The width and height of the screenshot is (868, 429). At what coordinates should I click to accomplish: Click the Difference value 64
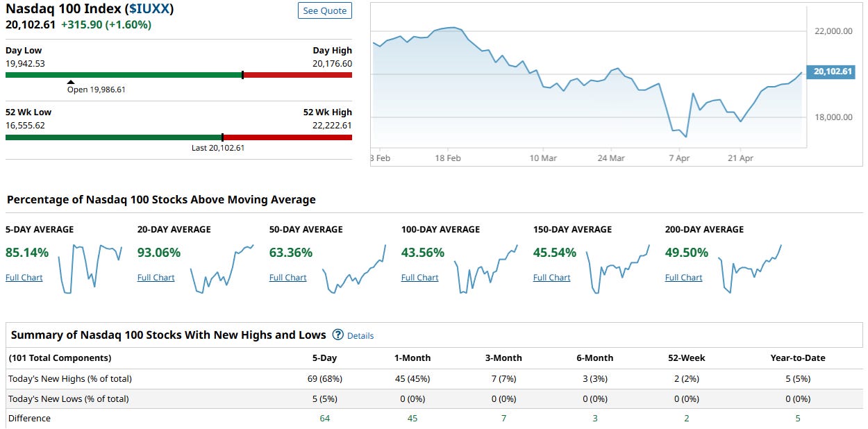(x=324, y=419)
